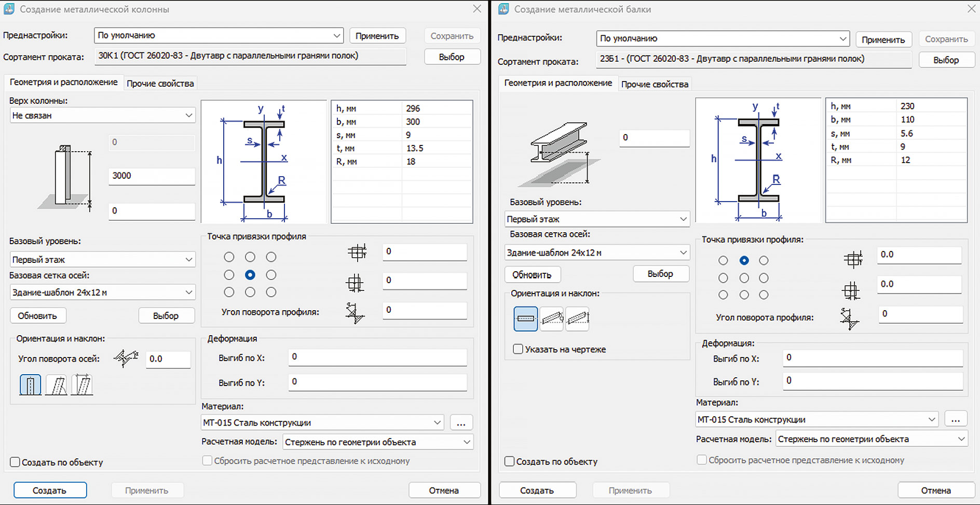Image resolution: width=980 pixels, height=505 pixels.
Task: Click profile rotation angle icon in column dialog
Action: pyautogui.click(x=355, y=313)
